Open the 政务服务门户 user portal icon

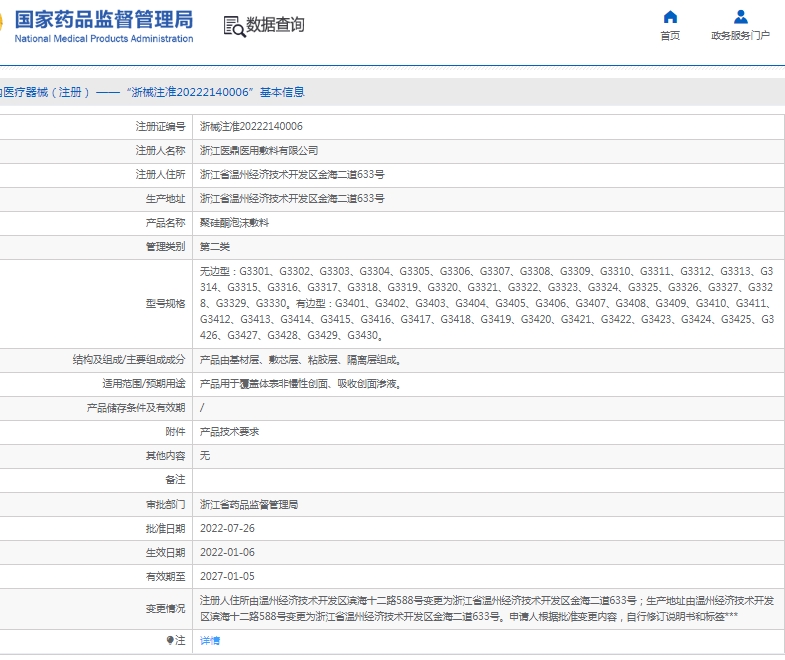tap(740, 17)
